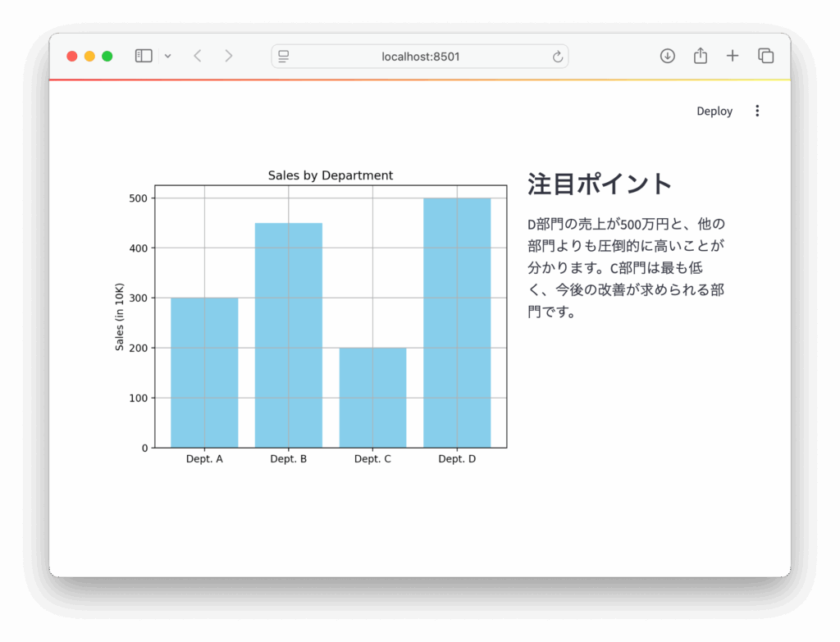Minimize the window with yellow button
Image resolution: width=840 pixels, height=642 pixels.
(89, 56)
